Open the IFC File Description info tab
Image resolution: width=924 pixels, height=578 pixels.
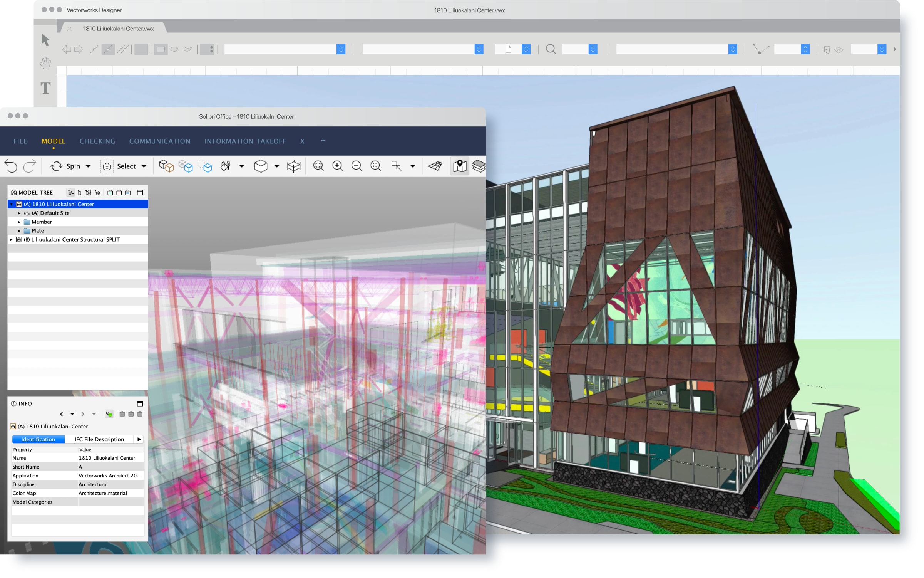[99, 439]
